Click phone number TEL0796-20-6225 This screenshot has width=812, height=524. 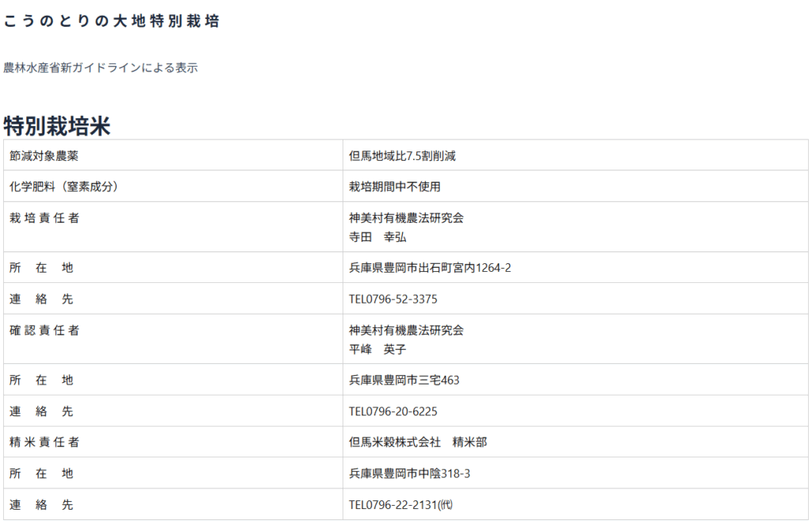coord(393,411)
